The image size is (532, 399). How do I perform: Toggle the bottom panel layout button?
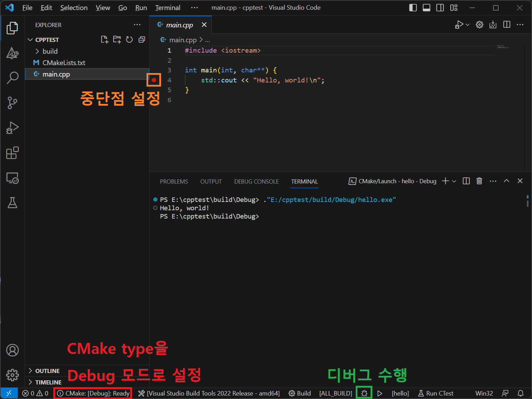426,8
